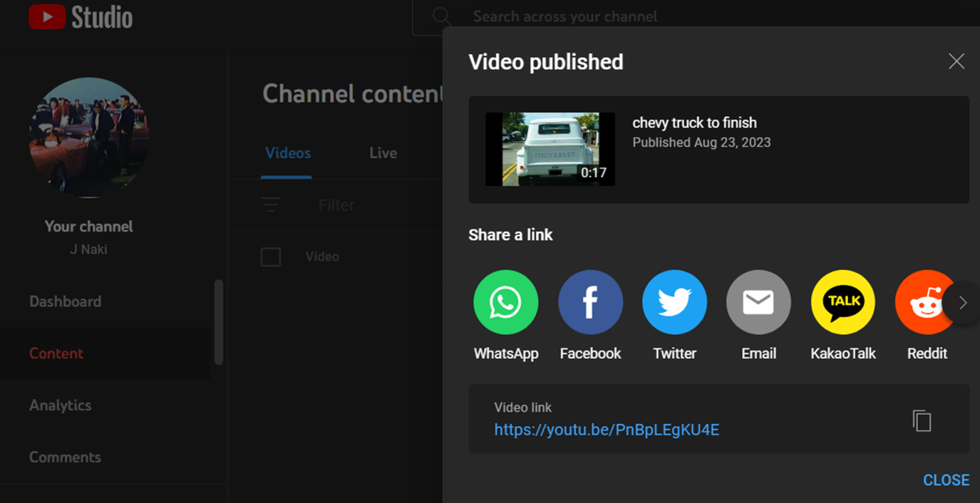This screenshot has width=980, height=503.
Task: Open Analytics in sidebar
Action: pyautogui.click(x=60, y=405)
